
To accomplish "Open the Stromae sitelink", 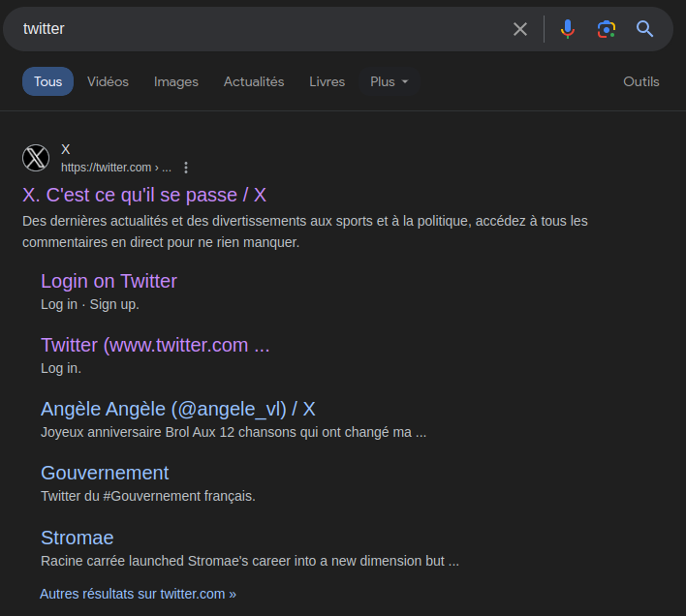I will coord(77,538).
